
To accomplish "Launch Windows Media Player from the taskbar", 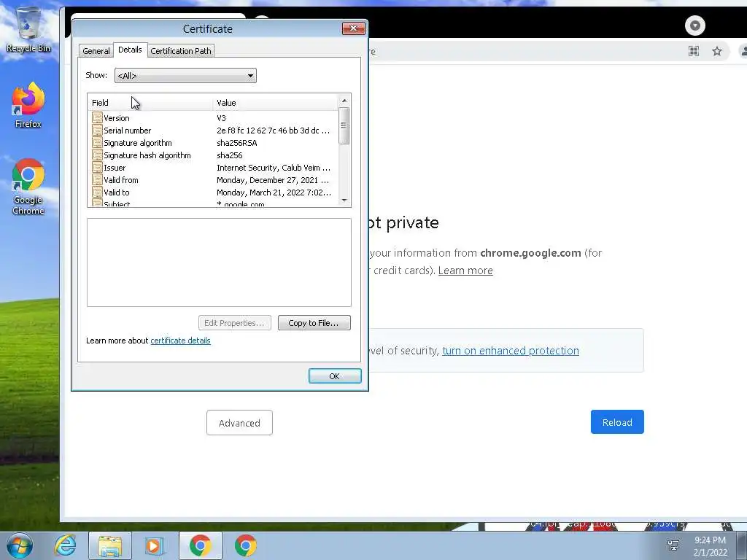I will (x=154, y=545).
